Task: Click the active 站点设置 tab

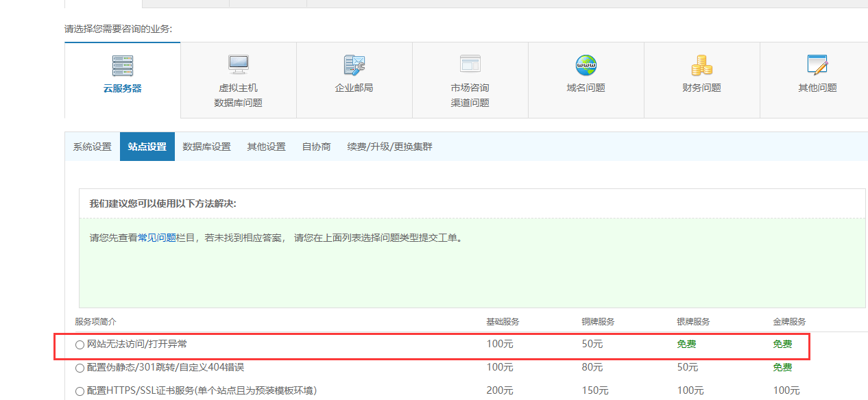Action: [147, 147]
